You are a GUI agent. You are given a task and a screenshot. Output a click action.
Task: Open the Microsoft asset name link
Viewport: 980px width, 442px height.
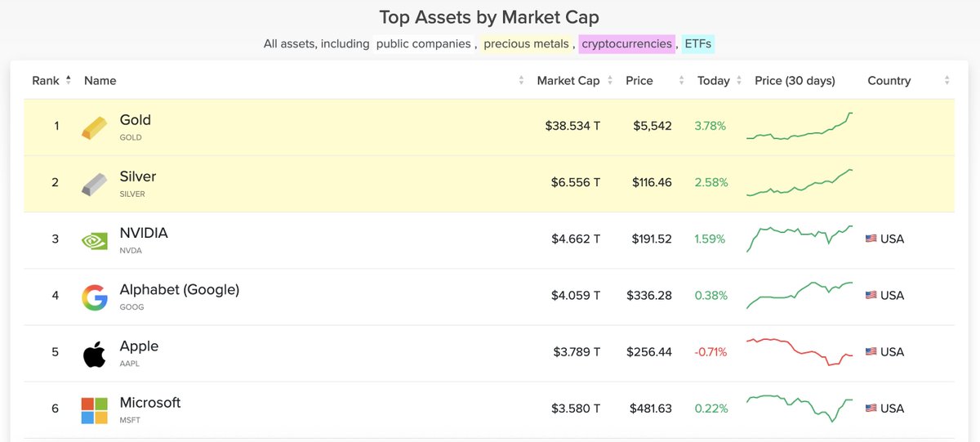pos(150,402)
